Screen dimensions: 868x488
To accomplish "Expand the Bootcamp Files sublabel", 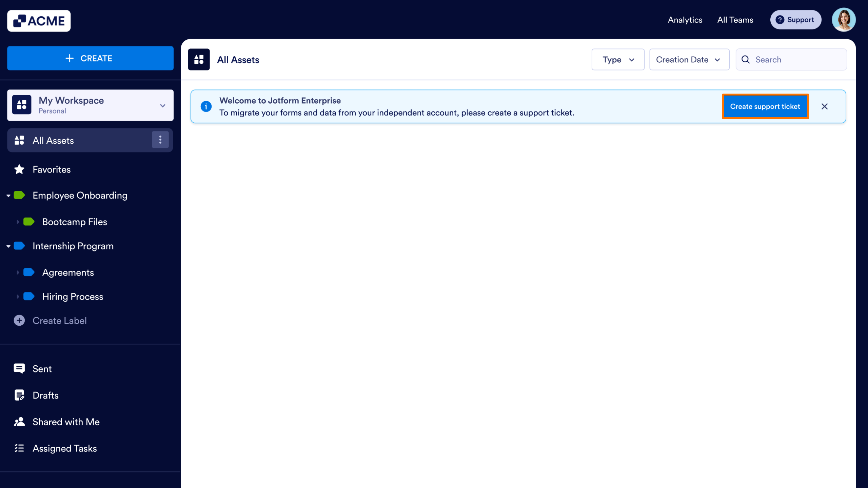I will [18, 222].
